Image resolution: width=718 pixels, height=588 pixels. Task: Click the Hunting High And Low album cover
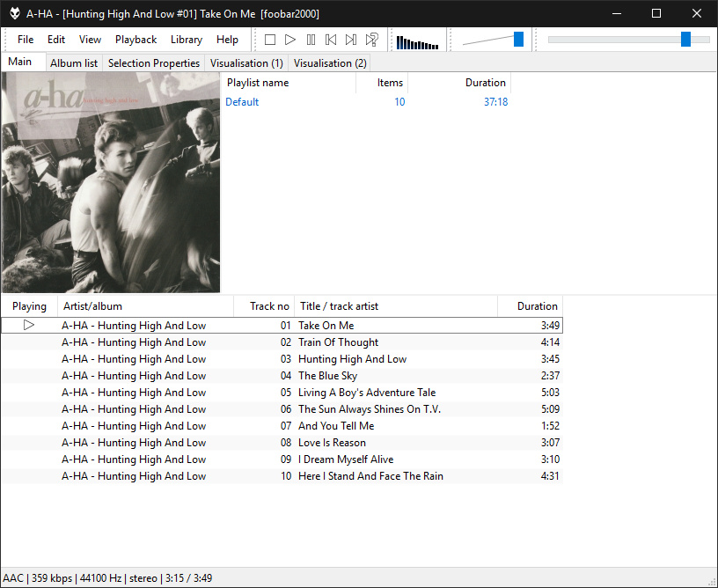pos(111,182)
